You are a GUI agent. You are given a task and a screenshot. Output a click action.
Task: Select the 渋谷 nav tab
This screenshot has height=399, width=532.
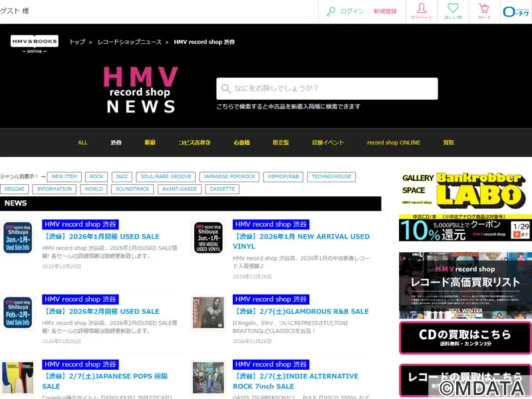(x=116, y=142)
